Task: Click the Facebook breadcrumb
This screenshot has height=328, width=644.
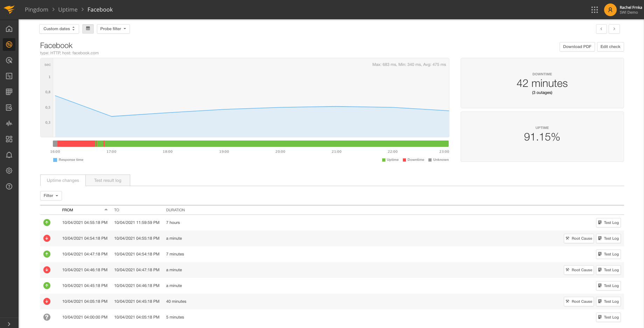Action: pyautogui.click(x=100, y=9)
